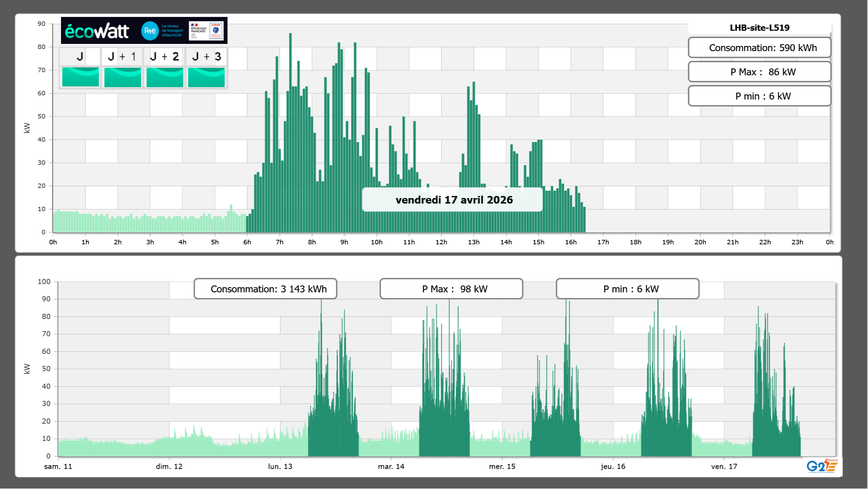
Task: Select the J + 1 forecast tab
Action: click(x=122, y=56)
